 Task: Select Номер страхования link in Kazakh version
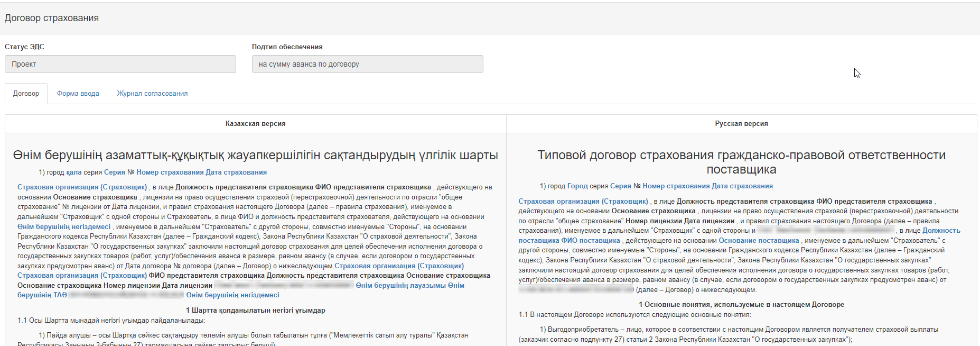click(x=170, y=172)
